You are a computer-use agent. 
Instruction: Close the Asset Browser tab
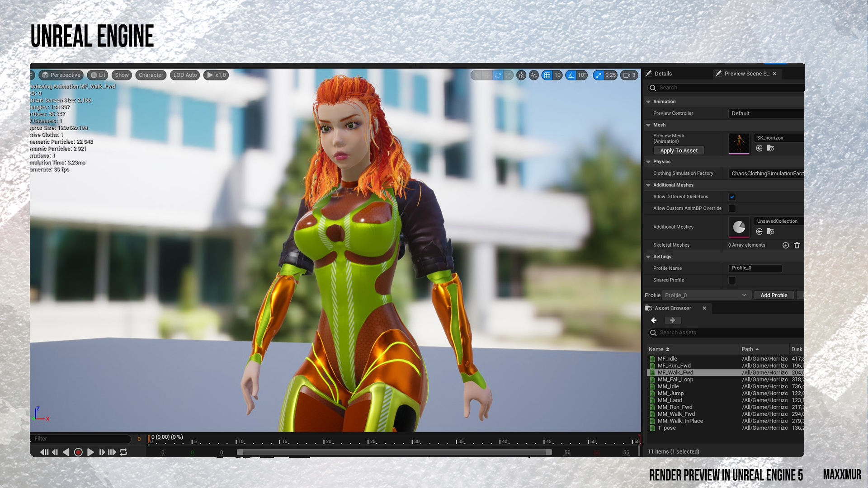click(x=704, y=308)
